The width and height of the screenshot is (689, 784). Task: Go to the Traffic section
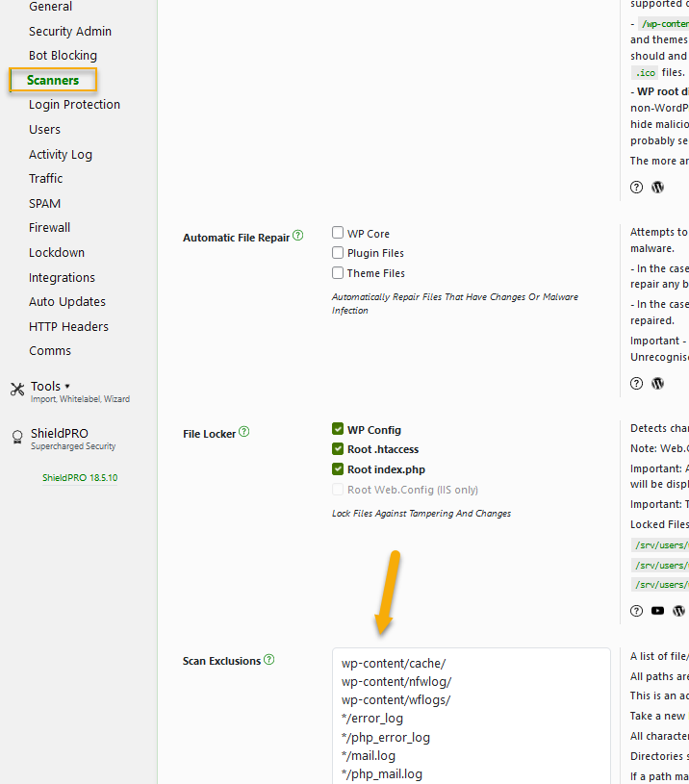tap(46, 179)
